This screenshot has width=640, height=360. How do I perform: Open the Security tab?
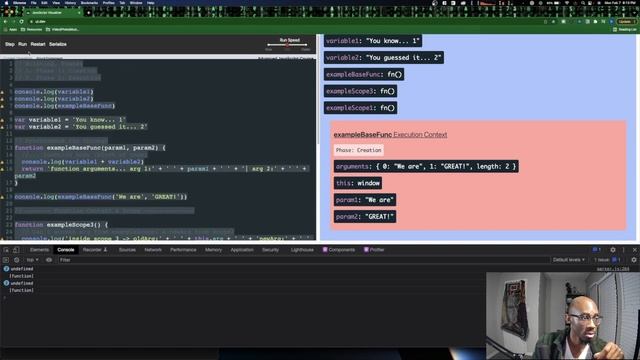[270, 250]
